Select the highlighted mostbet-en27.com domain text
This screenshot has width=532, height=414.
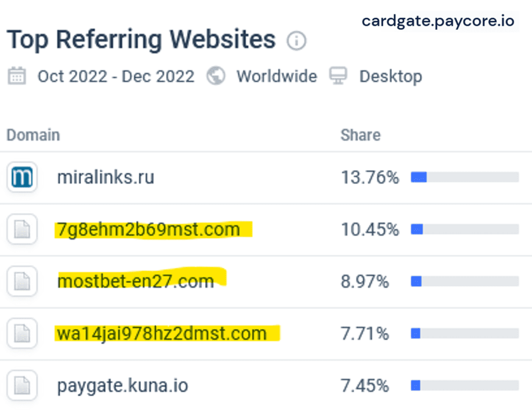pos(137,281)
